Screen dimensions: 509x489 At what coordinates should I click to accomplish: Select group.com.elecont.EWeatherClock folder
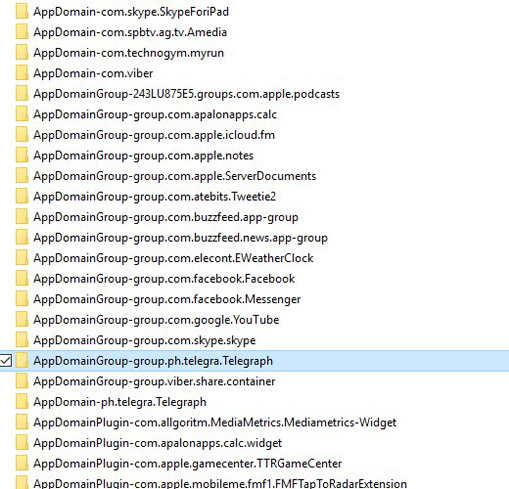173,258
